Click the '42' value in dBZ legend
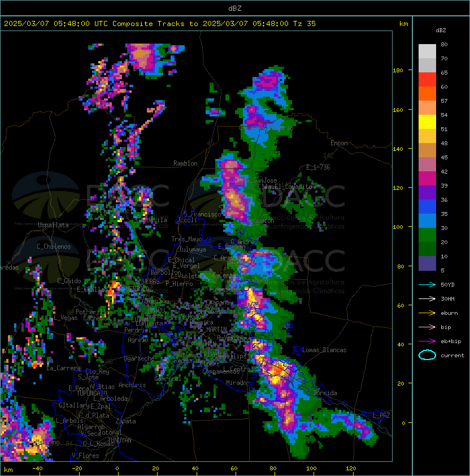 444,171
